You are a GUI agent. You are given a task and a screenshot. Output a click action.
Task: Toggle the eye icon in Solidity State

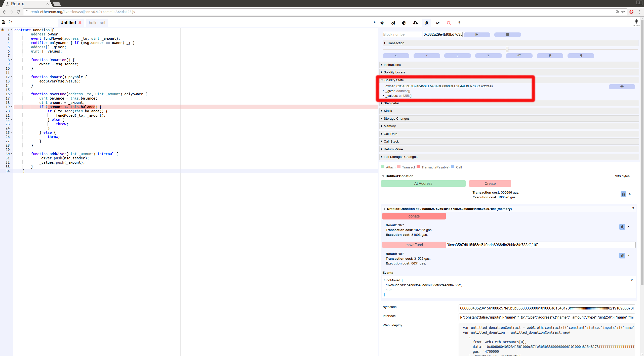pos(622,86)
